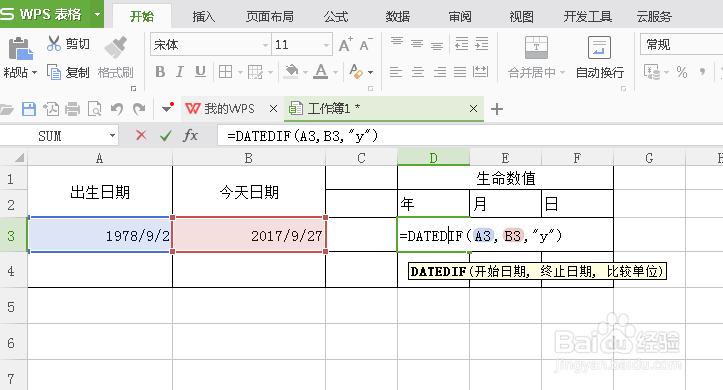Viewport: 723px width, 390px height.
Task: Click the select-all corner triangle
Action: tap(18, 158)
